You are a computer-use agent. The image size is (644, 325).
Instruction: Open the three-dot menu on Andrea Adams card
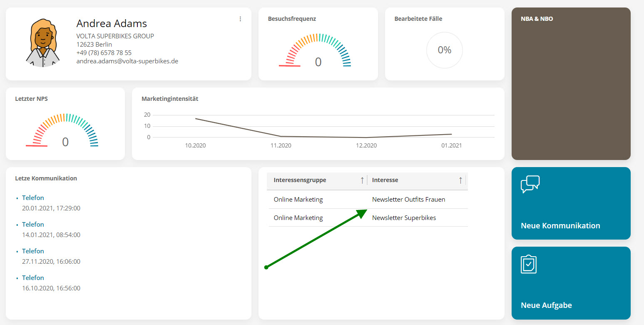[240, 19]
